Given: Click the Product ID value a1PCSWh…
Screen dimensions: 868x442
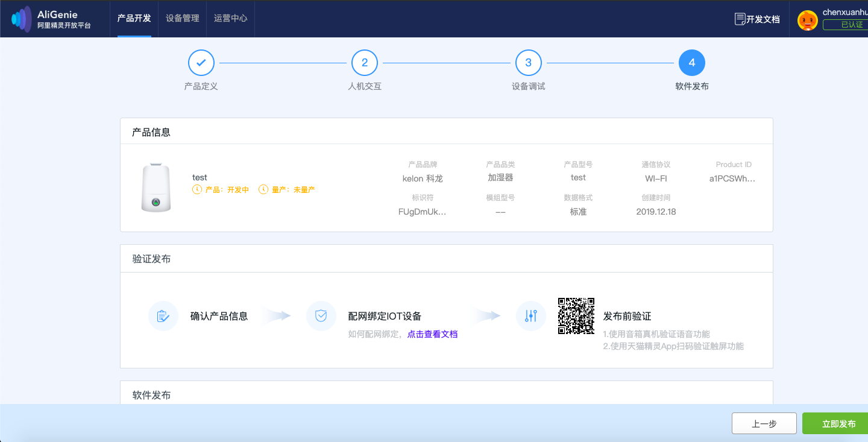Looking at the screenshot, I should click(x=732, y=178).
